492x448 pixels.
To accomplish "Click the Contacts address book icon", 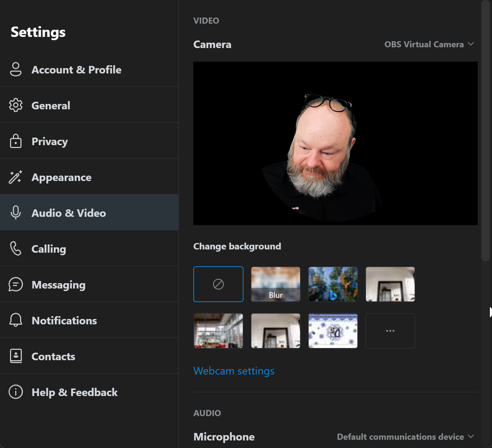I will click(16, 356).
